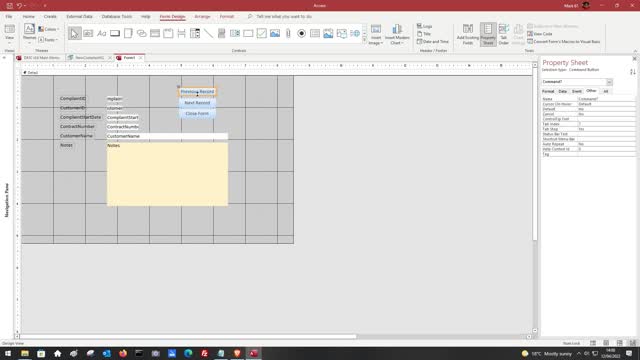Open the File menu
Screen dimensions: 640x360
pos(9,17)
